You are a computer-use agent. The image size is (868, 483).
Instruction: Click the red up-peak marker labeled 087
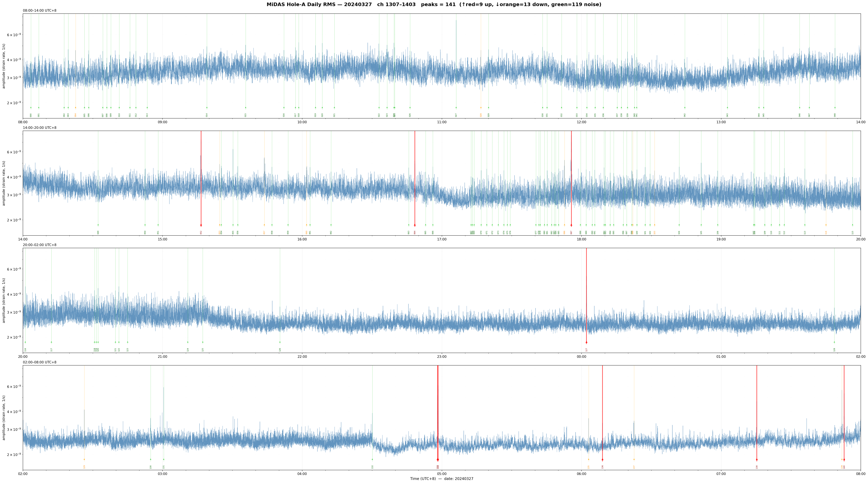point(571,225)
